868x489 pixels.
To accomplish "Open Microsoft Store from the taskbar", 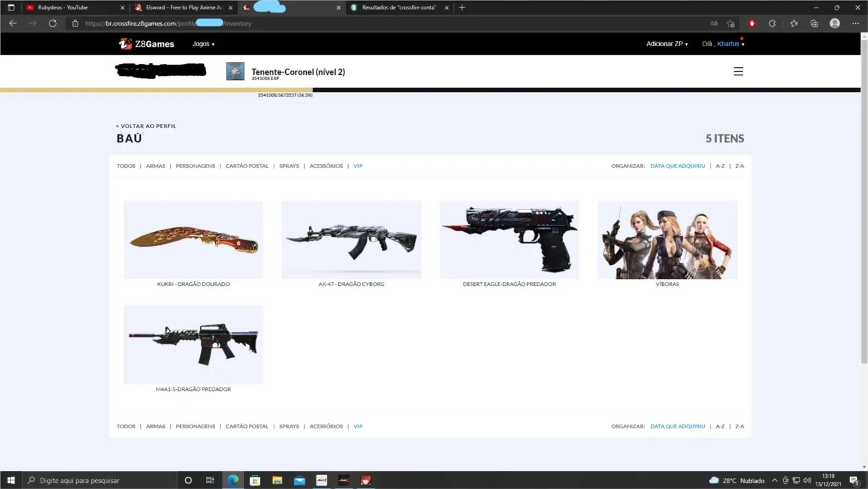I will pyautogui.click(x=255, y=480).
